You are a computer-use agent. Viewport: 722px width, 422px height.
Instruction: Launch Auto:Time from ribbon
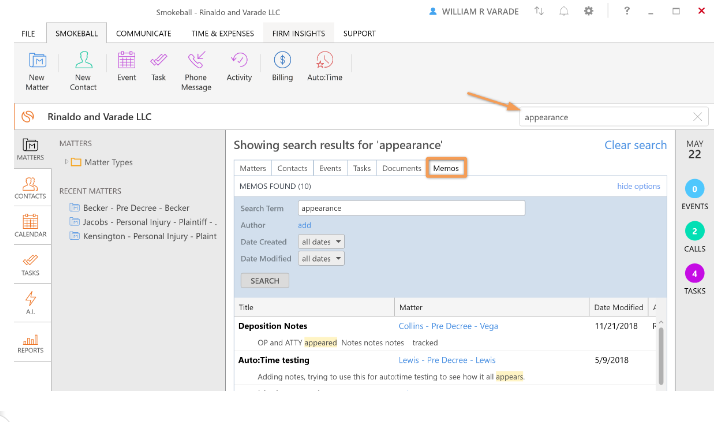(x=325, y=66)
